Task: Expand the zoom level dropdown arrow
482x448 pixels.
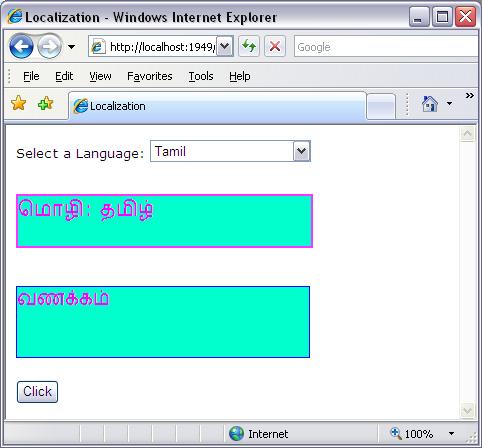Action: [x=451, y=434]
